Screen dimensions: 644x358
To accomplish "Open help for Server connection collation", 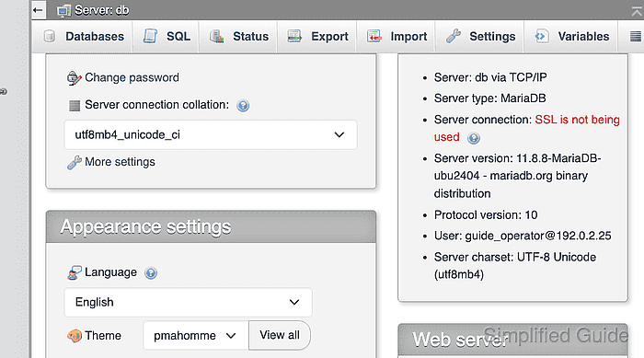I will [x=243, y=106].
